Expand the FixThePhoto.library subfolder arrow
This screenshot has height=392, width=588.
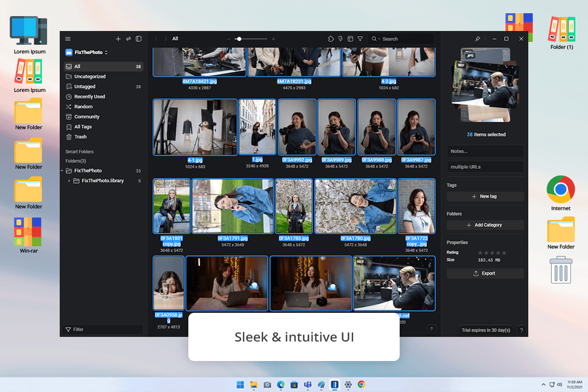pyautogui.click(x=69, y=181)
